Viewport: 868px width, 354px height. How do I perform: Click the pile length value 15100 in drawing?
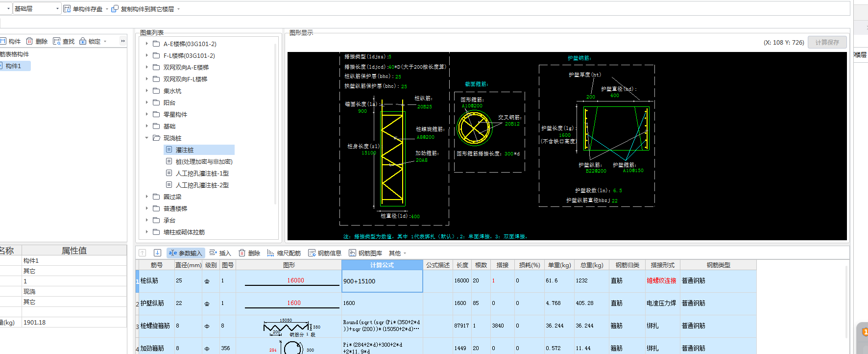click(369, 153)
